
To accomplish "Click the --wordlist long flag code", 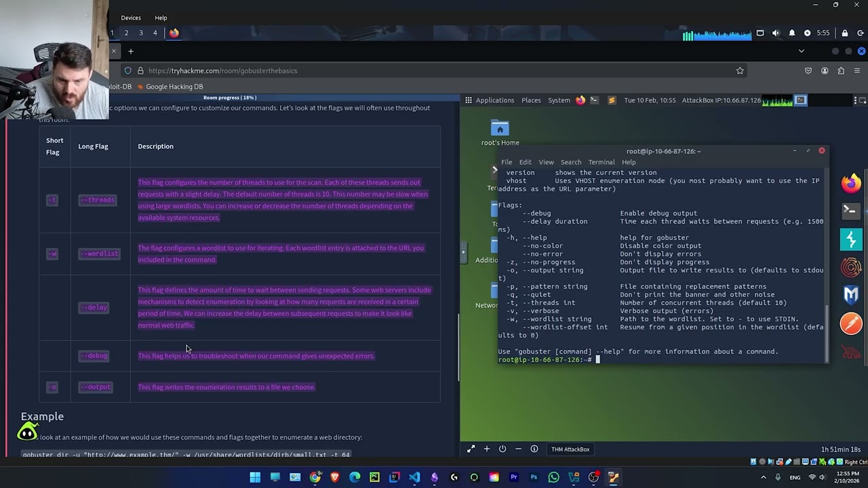I will click(x=99, y=253).
